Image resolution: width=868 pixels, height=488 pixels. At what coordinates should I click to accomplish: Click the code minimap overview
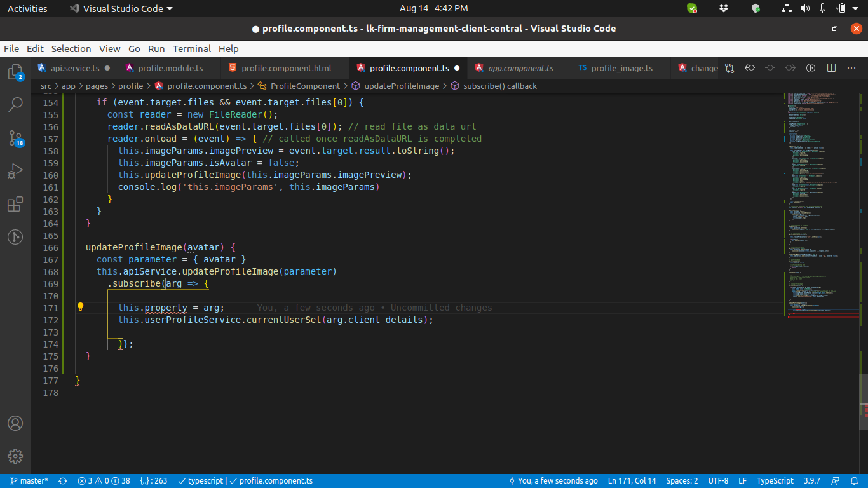tap(820, 203)
